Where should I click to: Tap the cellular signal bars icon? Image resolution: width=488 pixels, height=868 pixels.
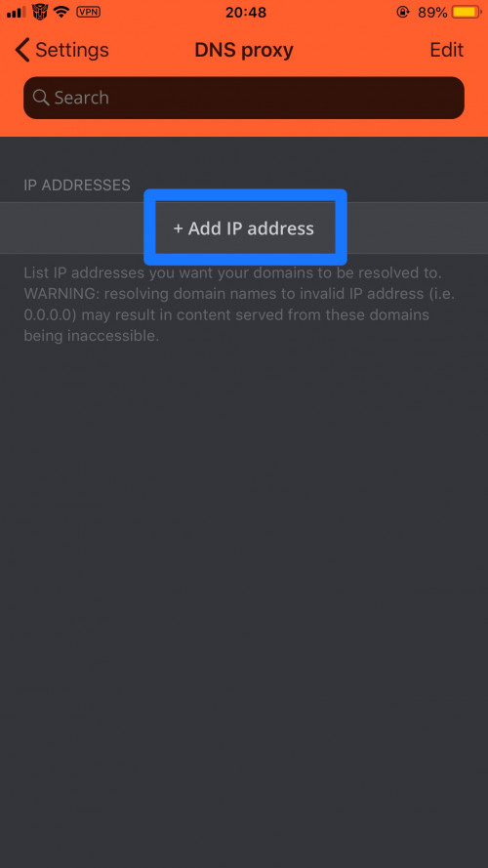[17, 12]
